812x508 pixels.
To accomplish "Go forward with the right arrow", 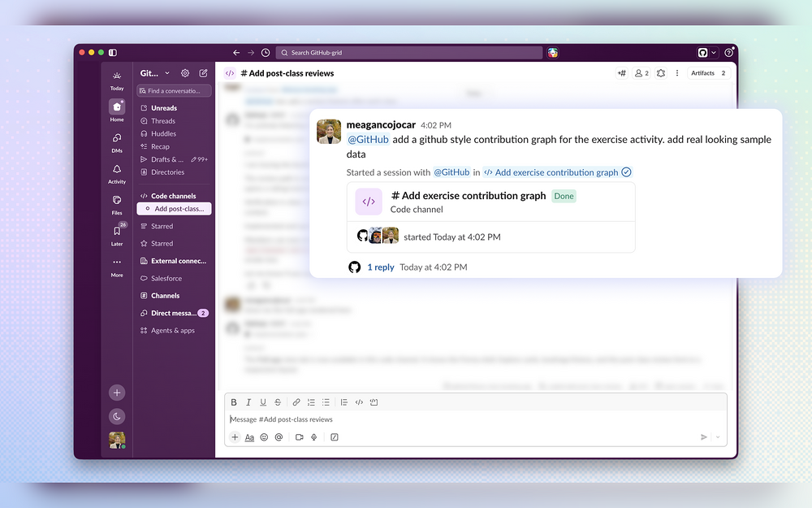I will click(251, 52).
